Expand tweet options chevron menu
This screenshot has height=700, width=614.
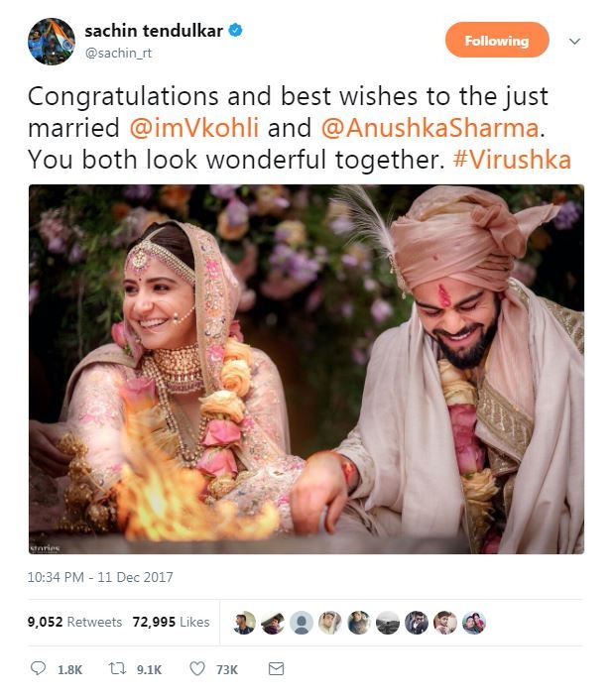click(574, 42)
